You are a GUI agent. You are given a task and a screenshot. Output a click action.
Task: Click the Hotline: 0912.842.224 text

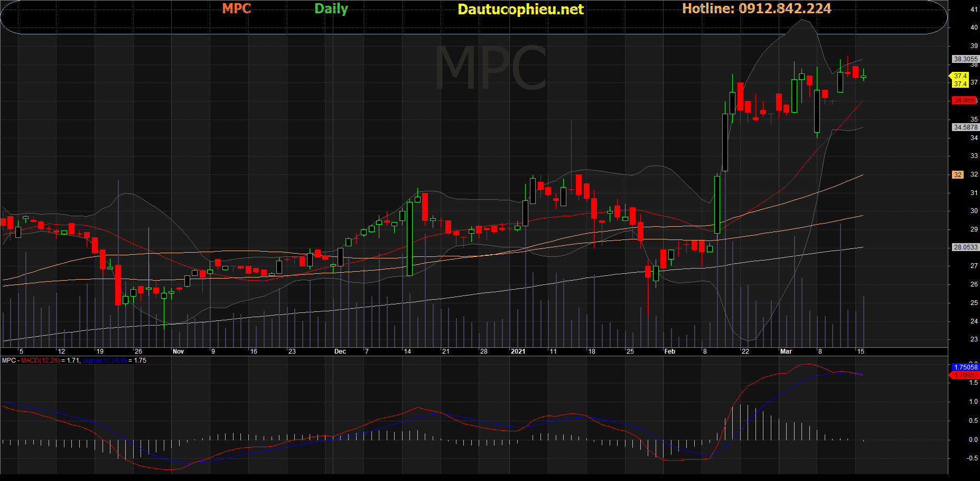coord(757,8)
